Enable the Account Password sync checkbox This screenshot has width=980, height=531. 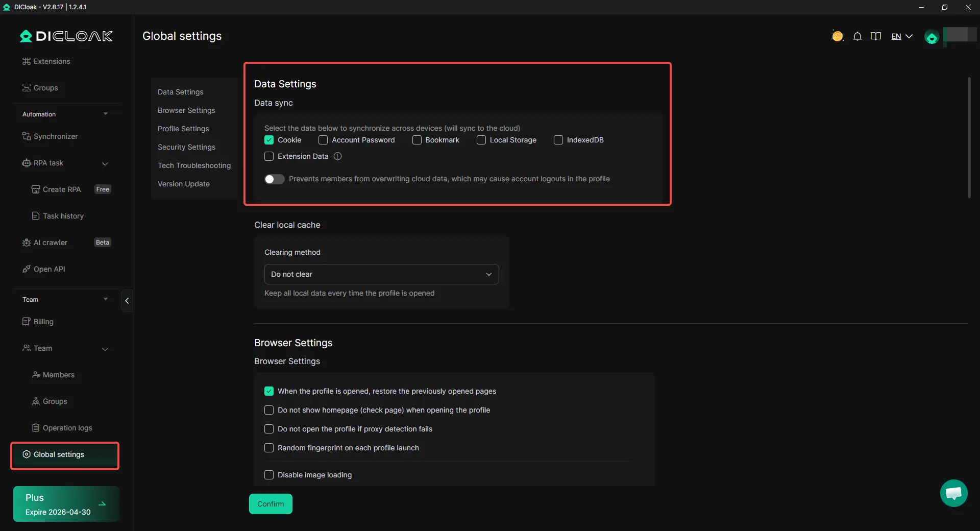[323, 140]
